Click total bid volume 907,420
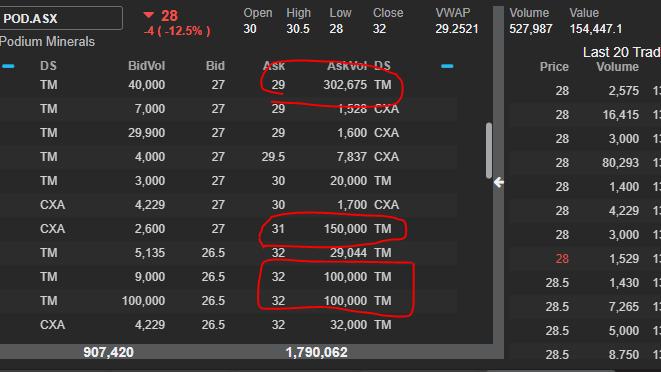This screenshot has width=661, height=372. coord(108,352)
